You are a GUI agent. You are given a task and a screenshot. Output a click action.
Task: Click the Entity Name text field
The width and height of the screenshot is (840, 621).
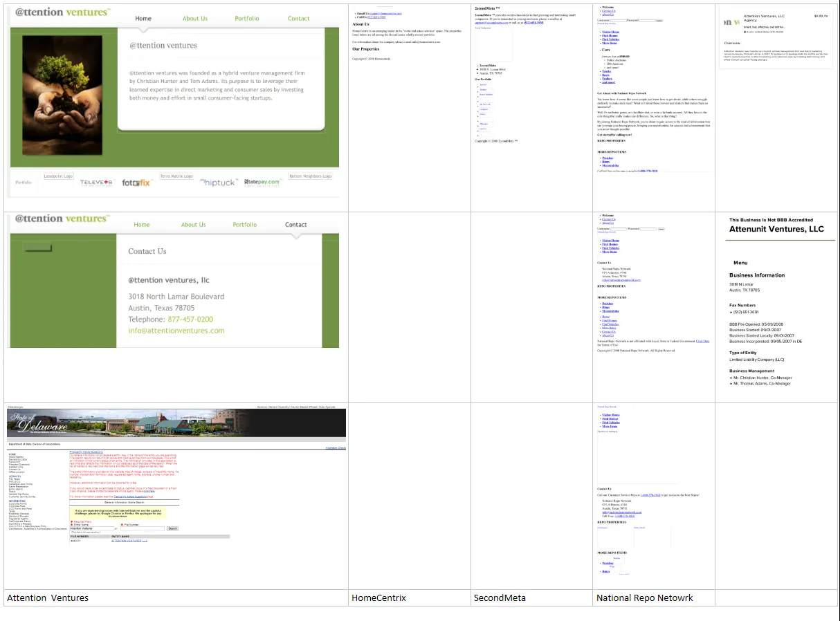tap(92, 528)
